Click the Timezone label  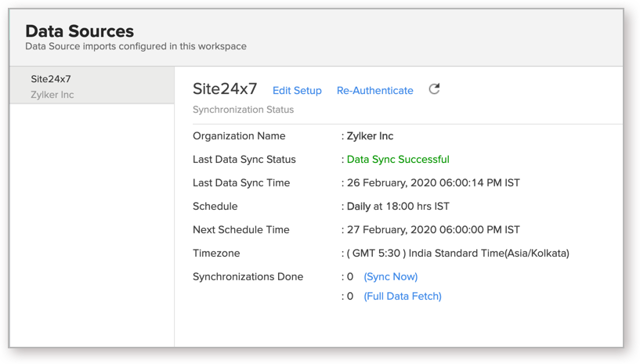(216, 253)
